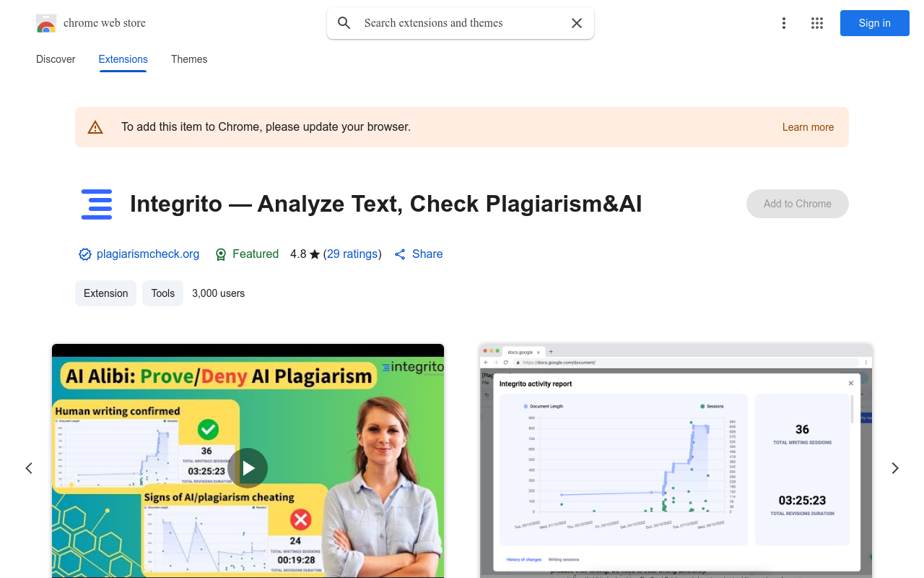The image size is (924, 578).
Task: Show previous slide with left arrow
Action: pyautogui.click(x=29, y=468)
